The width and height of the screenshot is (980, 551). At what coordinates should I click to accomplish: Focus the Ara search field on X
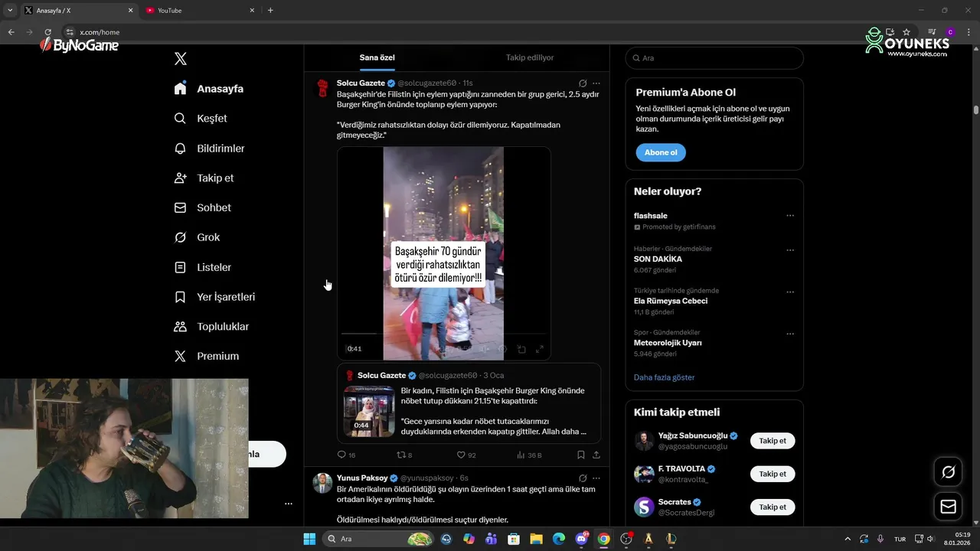point(714,58)
